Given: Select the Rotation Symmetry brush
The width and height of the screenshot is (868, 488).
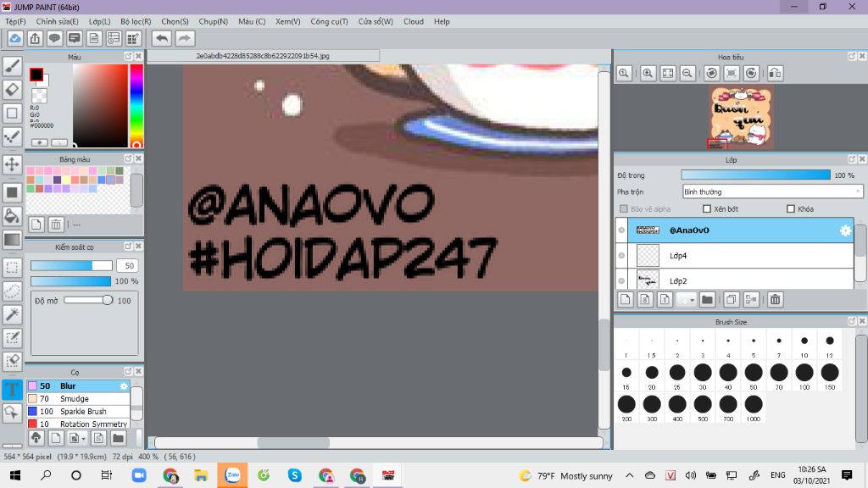Looking at the screenshot, I should point(78,424).
